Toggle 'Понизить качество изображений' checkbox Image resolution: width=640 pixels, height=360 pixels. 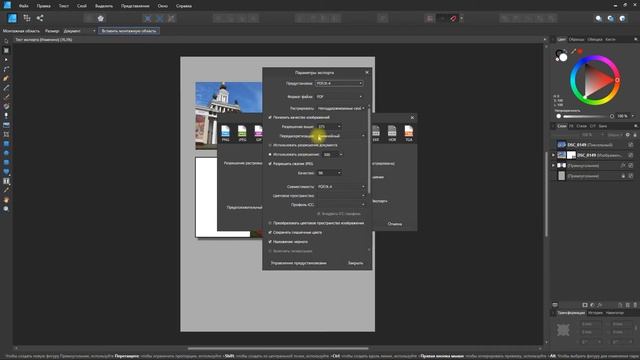[x=270, y=118]
